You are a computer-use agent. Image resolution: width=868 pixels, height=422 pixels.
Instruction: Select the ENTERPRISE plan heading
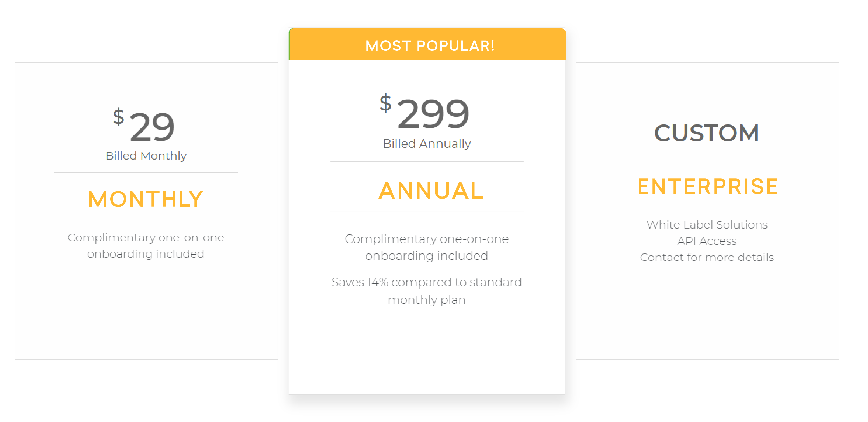pos(708,186)
